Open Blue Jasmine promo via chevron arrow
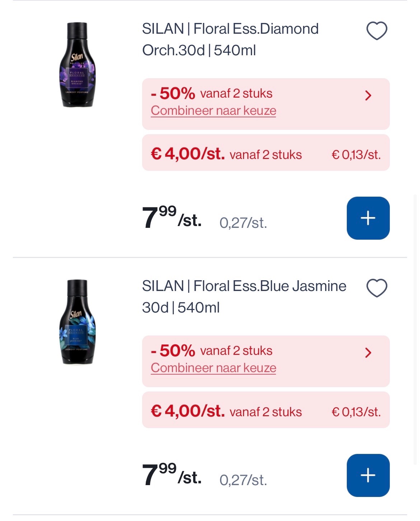Screen dimensions: 420x521 [368, 353]
